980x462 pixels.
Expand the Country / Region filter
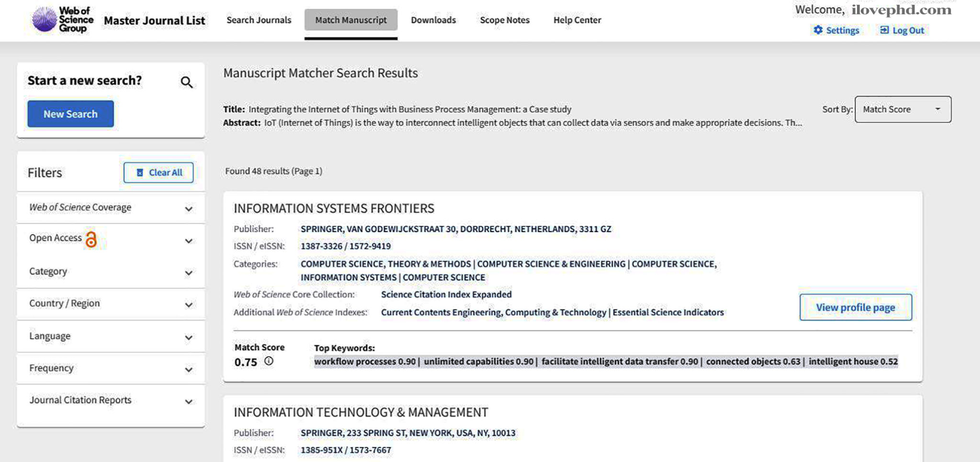[111, 304]
